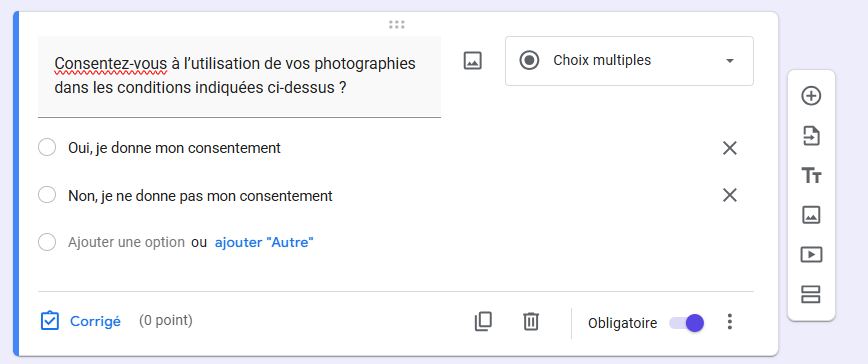The height and width of the screenshot is (364, 868).
Task: Open the Corrigé answer key
Action: pyautogui.click(x=81, y=321)
